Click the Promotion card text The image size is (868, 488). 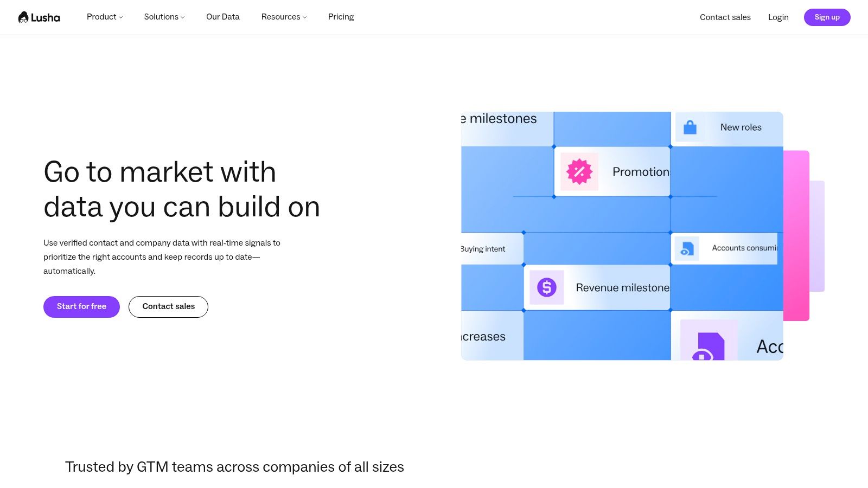click(x=641, y=172)
